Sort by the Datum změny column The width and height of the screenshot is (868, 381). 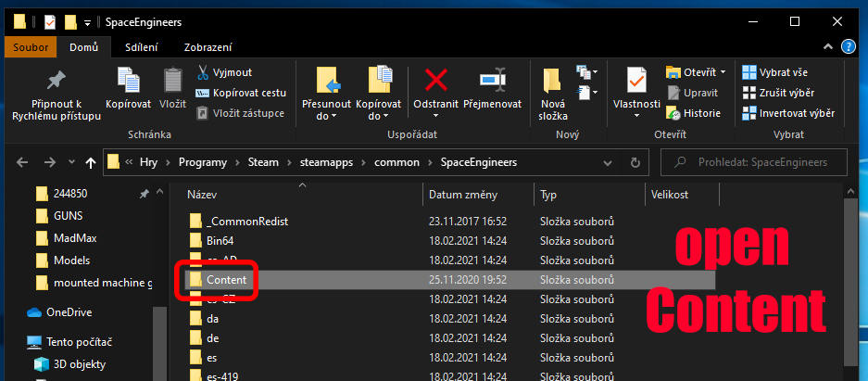coord(480,195)
